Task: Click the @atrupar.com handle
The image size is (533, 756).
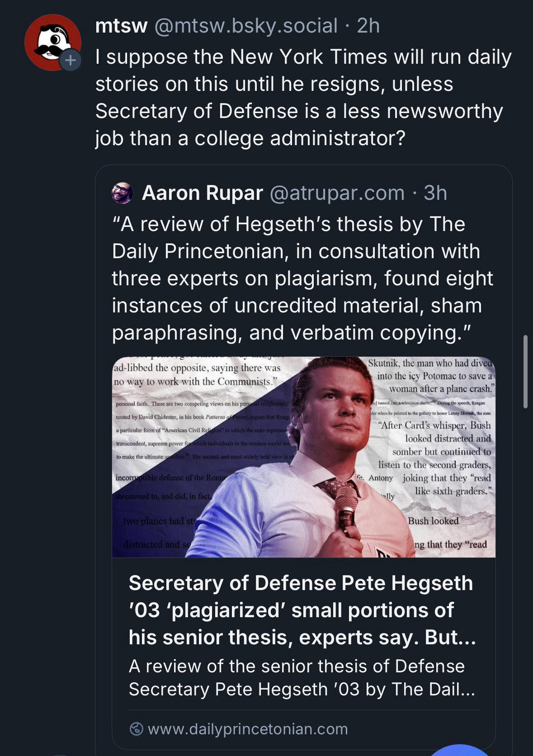Action: 337,193
